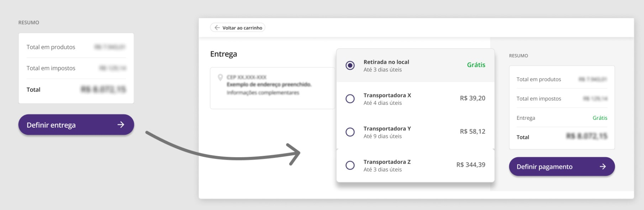Click the Grátis price on Retirada no local
Viewport: 644px width, 210px height.
point(476,65)
